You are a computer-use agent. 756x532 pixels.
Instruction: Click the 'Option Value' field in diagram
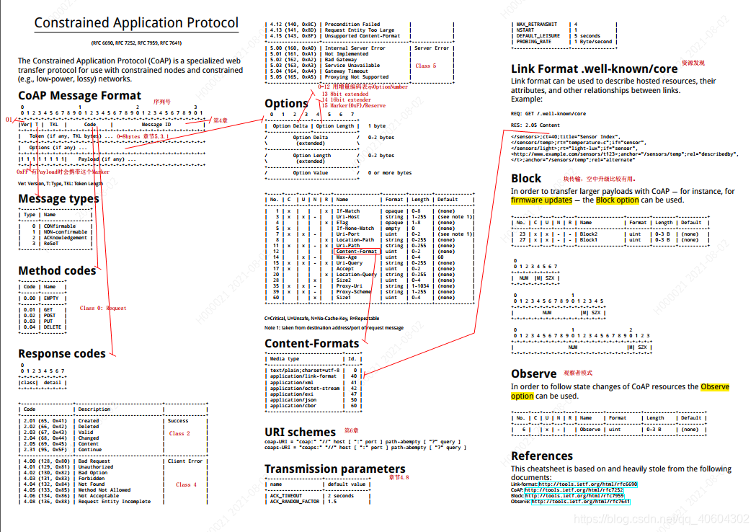[x=311, y=173]
